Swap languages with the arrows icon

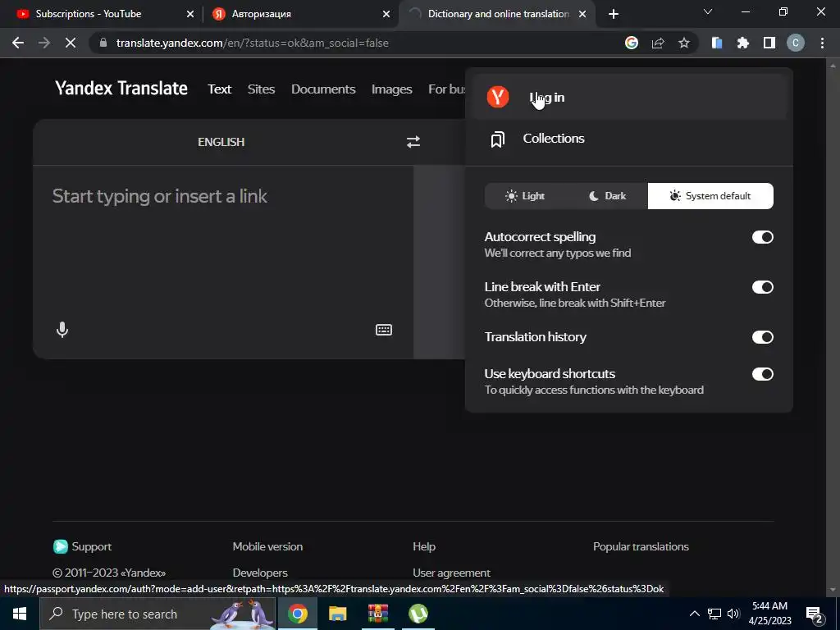point(413,141)
